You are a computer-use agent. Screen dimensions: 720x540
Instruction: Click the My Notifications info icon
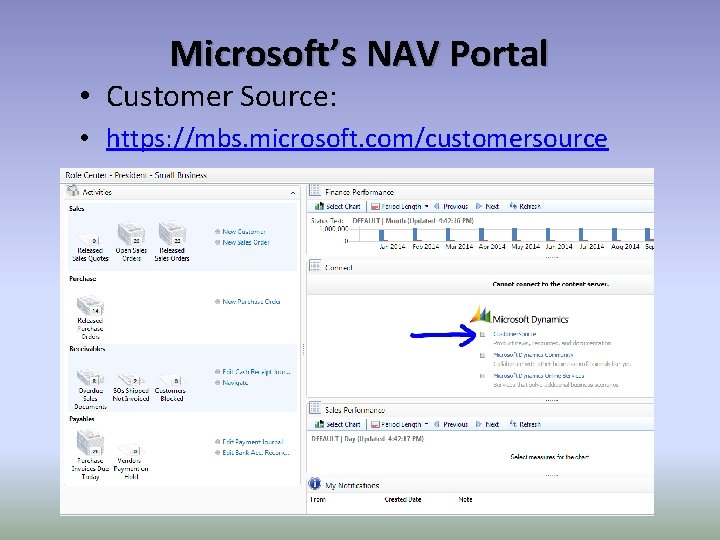[x=315, y=484]
